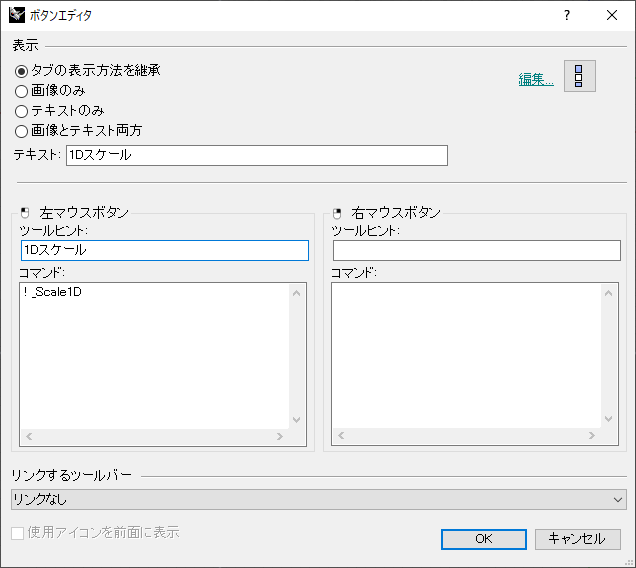Click the right mouse コマンド text area
The height and width of the screenshot is (568, 636).
pyautogui.click(x=466, y=355)
